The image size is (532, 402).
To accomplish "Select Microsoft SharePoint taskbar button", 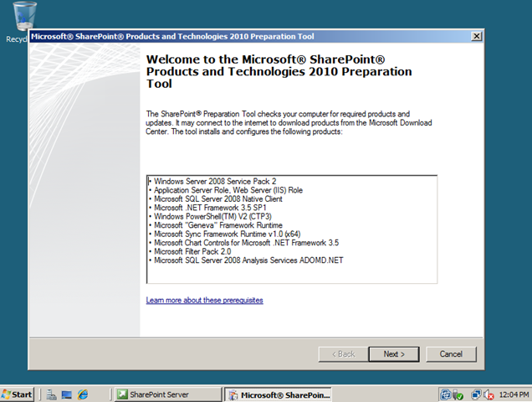I will 279,394.
